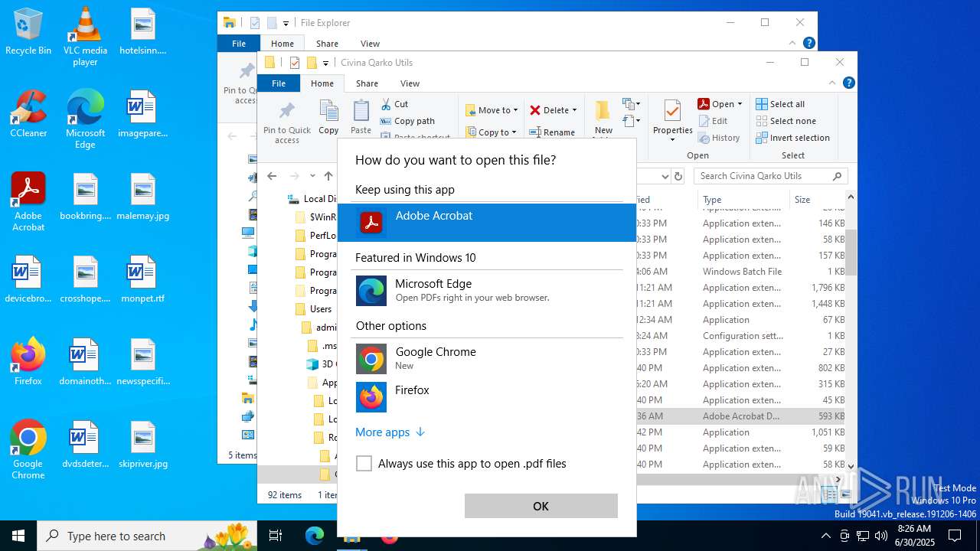The width and height of the screenshot is (980, 551).
Task: Confirm the dialog with OK
Action: 541,506
